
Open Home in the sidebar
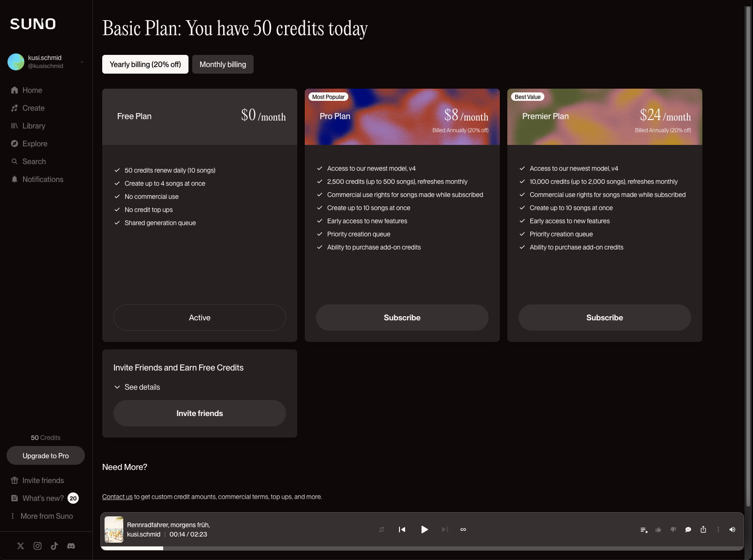pos(27,90)
